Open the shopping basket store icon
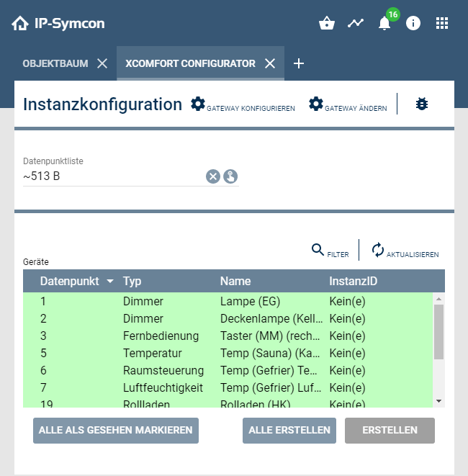The image size is (468, 476). [327, 23]
